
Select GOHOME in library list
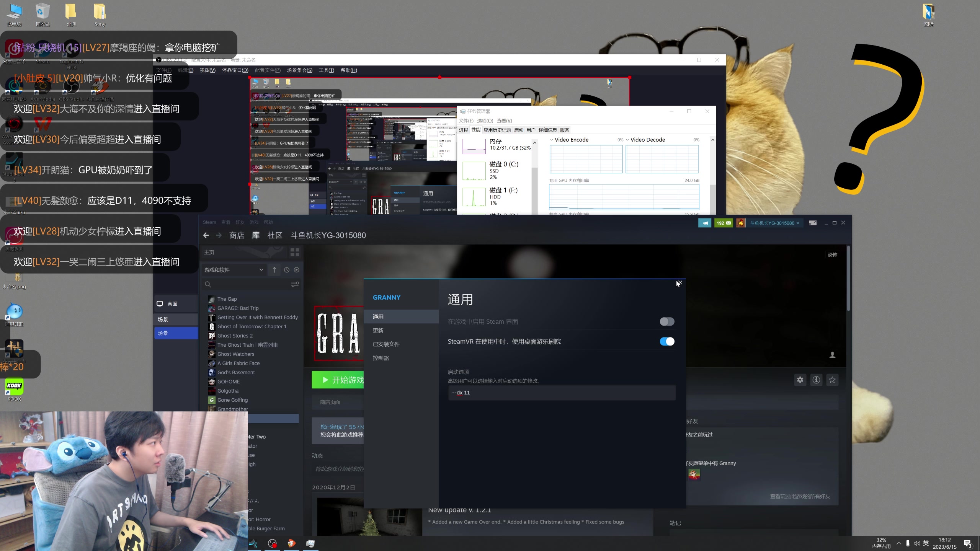[228, 381]
